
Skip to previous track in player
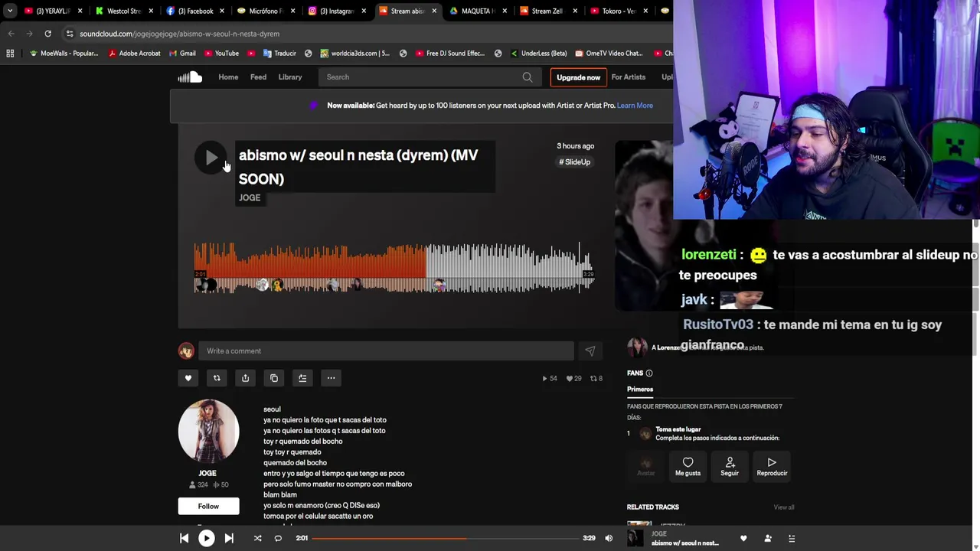click(184, 538)
